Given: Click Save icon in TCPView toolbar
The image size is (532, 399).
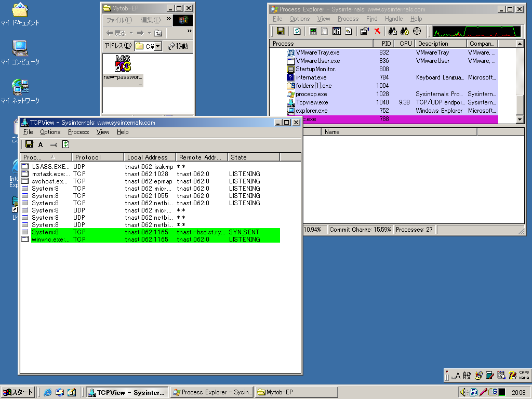Looking at the screenshot, I should [29, 144].
